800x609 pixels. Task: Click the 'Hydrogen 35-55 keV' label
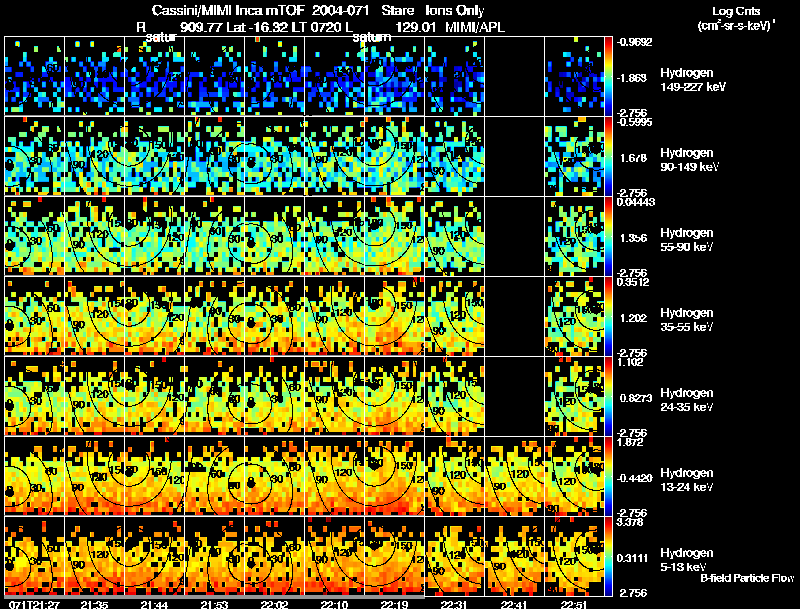(687, 320)
